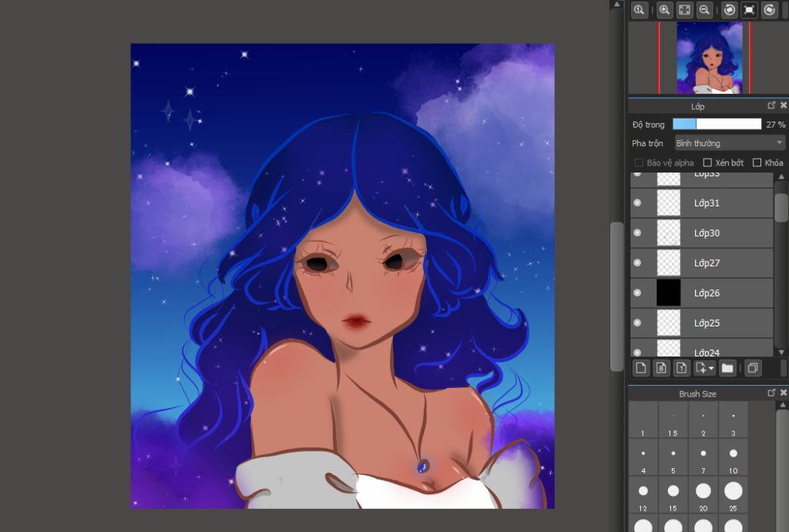Screen dimensions: 789x532
Task: Rotate canvas view clockwise
Action: pos(770,10)
